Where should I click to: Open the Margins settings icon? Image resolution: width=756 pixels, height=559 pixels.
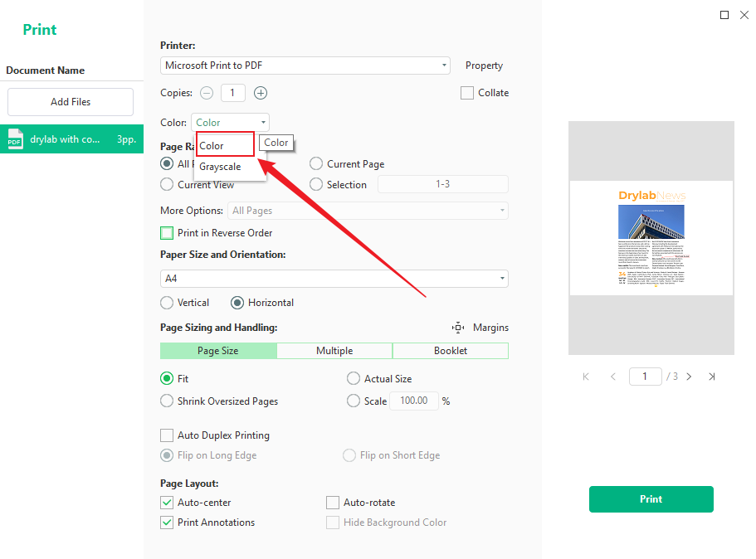(458, 328)
